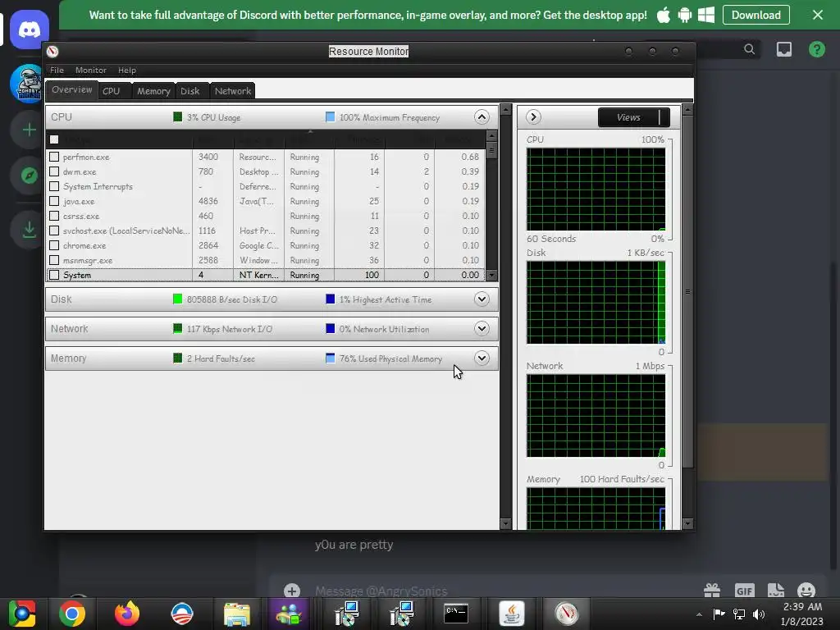Check the csrss.exe process checkbox
This screenshot has height=630, width=840.
pos(54,216)
